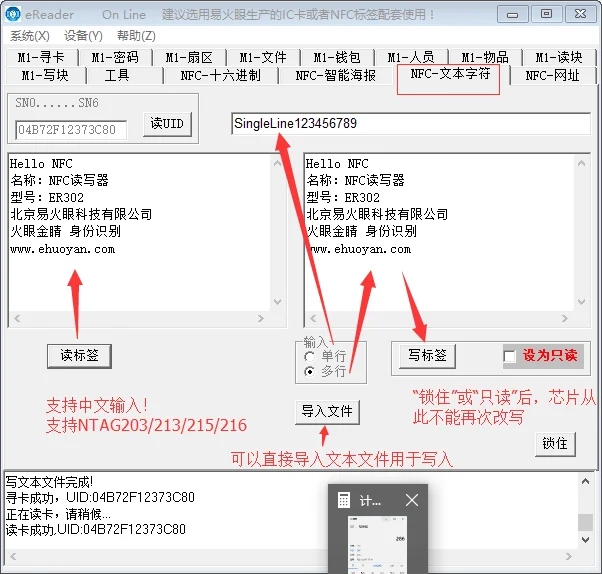Minimize the eReader window
Screen dimensions: 602x574
point(512,15)
